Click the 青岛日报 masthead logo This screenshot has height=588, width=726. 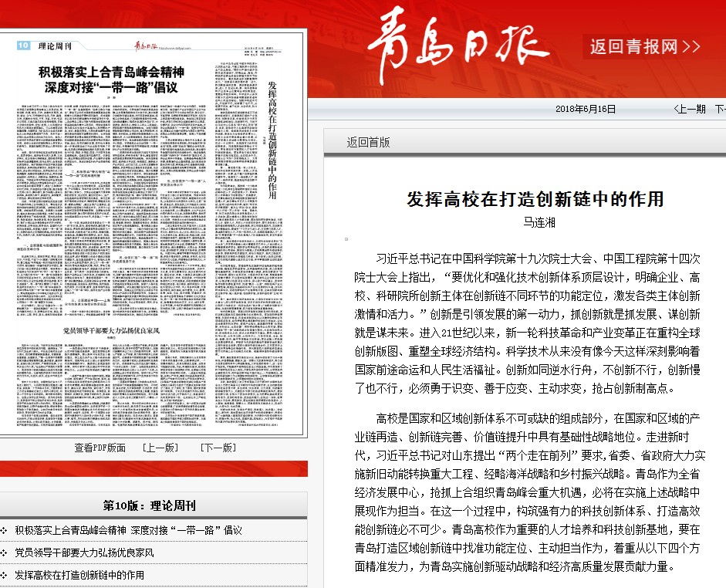pyautogui.click(x=458, y=46)
